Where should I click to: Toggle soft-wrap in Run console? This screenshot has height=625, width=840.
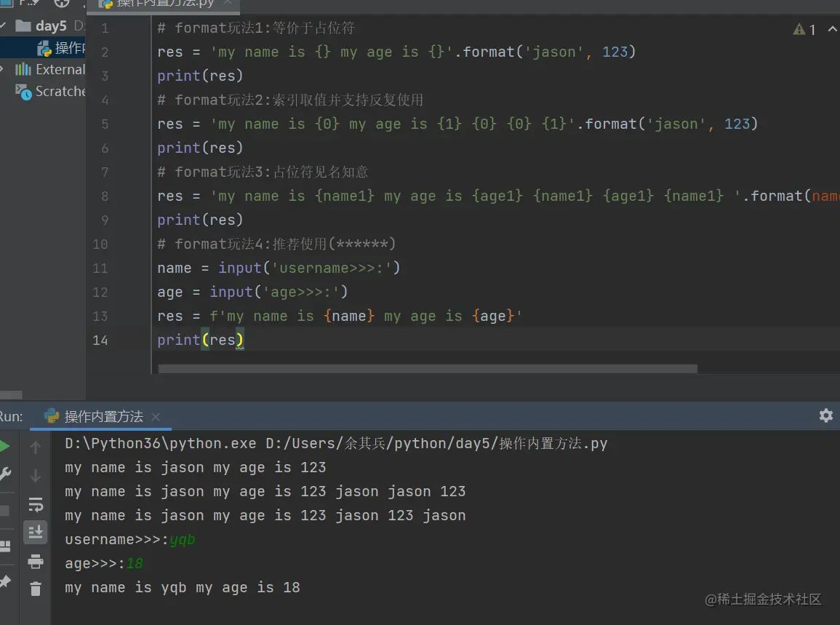tap(36, 504)
